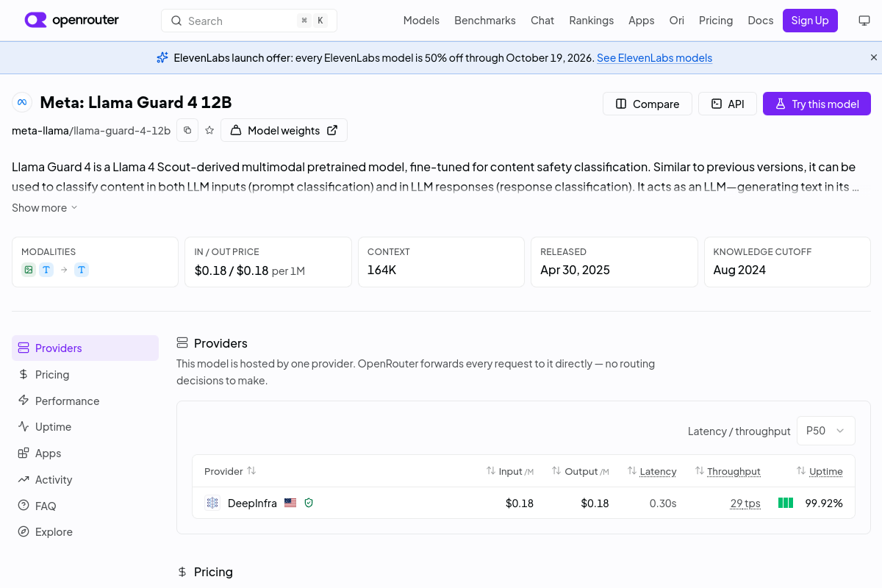Open the Models nav item

coord(421,21)
